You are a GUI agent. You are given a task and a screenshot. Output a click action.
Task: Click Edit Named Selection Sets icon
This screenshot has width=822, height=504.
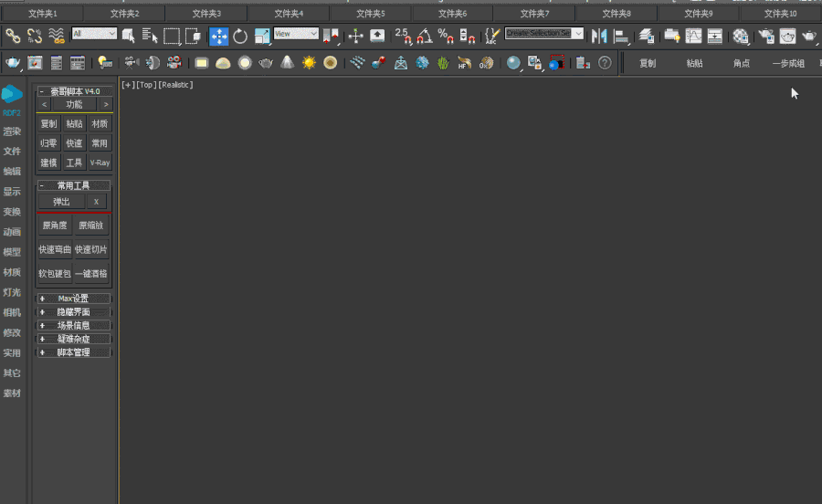pos(491,36)
